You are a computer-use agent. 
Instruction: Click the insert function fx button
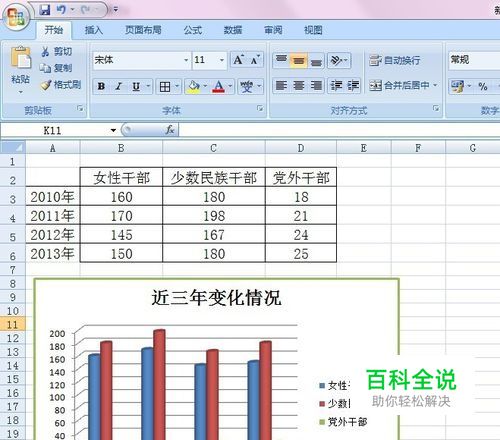click(x=170, y=130)
